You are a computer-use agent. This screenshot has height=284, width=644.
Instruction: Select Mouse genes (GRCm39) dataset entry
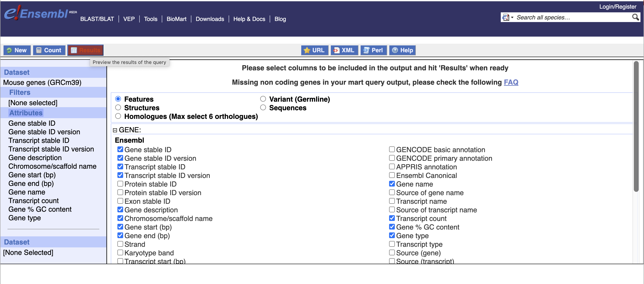(42, 82)
